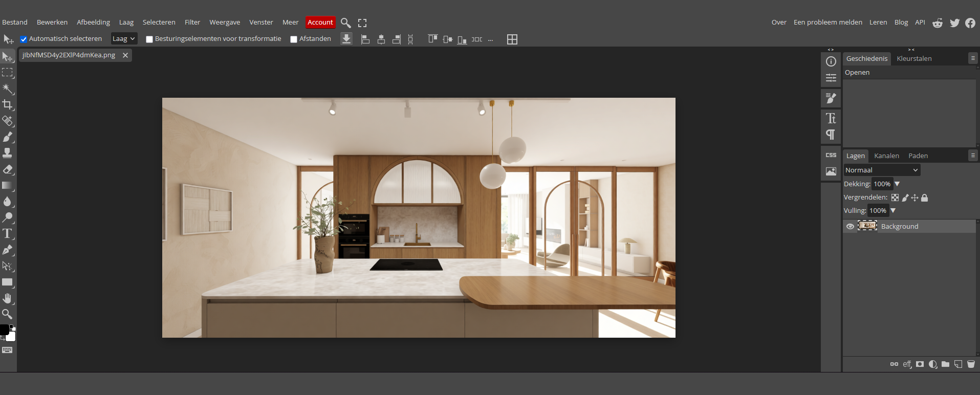Choose the Type tool in left toolbar
Viewport: 980px width, 395px height.
tap(7, 234)
